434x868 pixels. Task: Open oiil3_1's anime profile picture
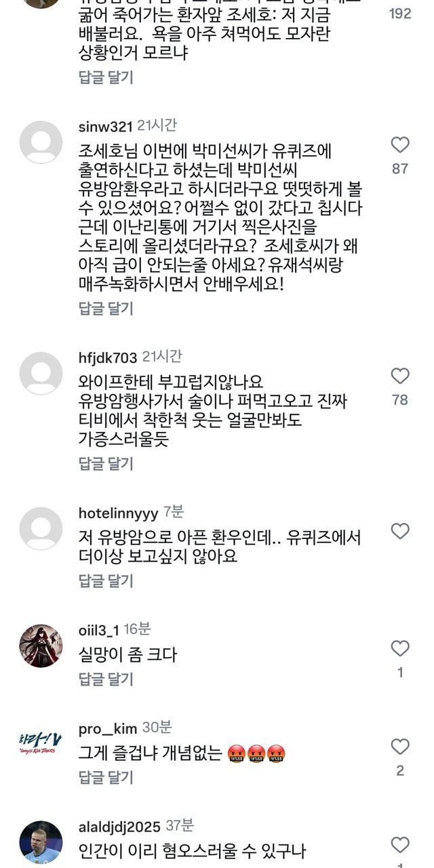click(x=41, y=646)
